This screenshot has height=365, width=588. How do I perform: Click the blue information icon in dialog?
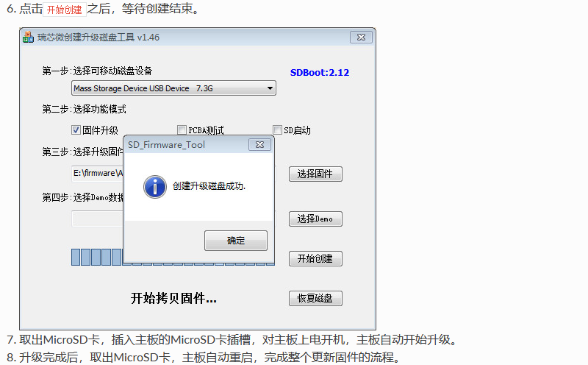[155, 187]
